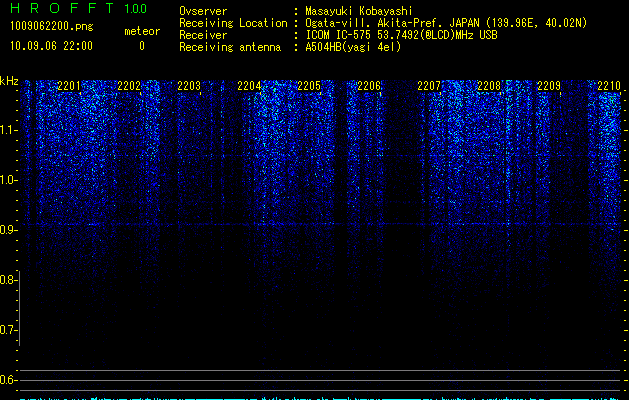Click the 2210 time marker

point(609,86)
